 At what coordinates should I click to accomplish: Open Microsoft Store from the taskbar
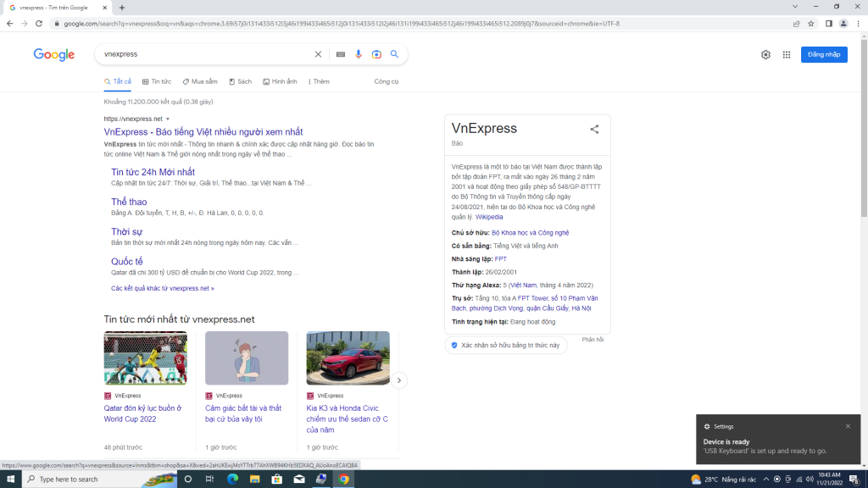tap(277, 480)
